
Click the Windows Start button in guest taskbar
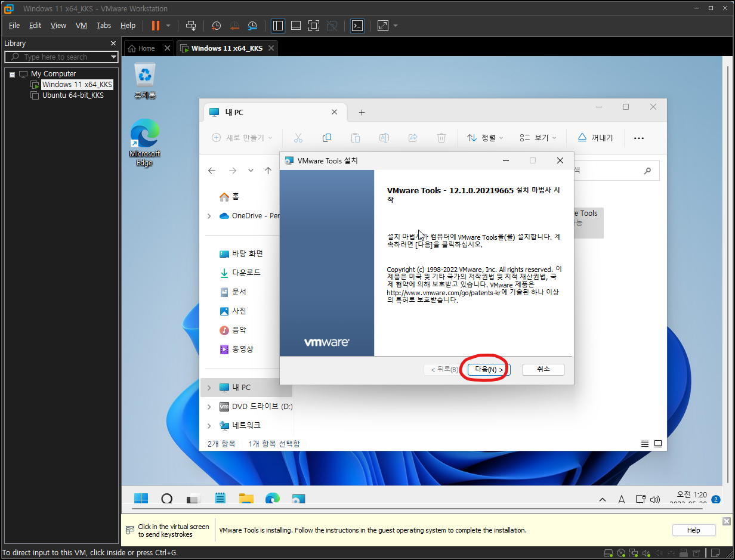[x=141, y=499]
